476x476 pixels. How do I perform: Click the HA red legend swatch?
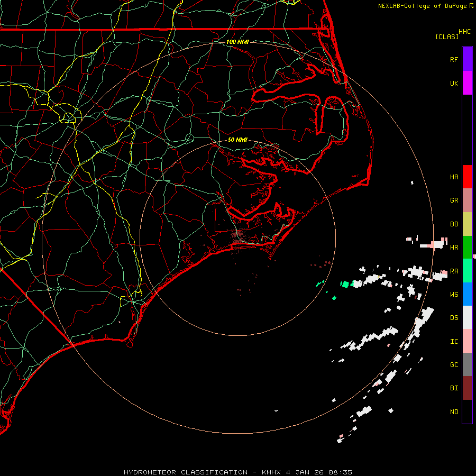[467, 177]
